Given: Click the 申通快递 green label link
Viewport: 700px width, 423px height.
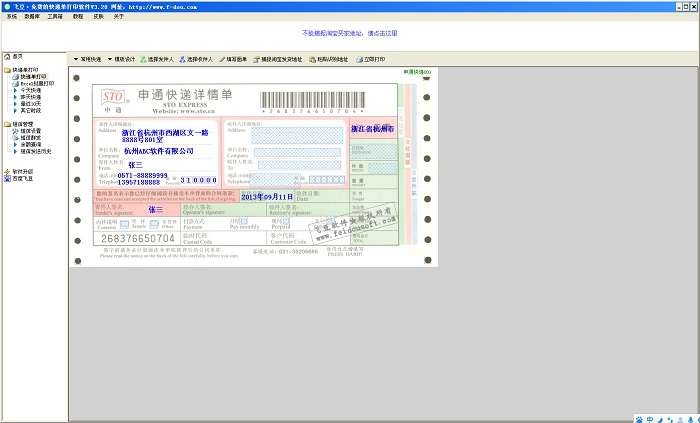Looking at the screenshot, I should (417, 72).
